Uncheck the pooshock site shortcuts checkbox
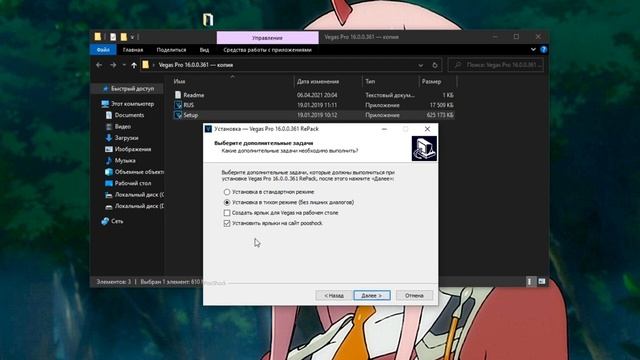This screenshot has width=640, height=360. tap(227, 223)
